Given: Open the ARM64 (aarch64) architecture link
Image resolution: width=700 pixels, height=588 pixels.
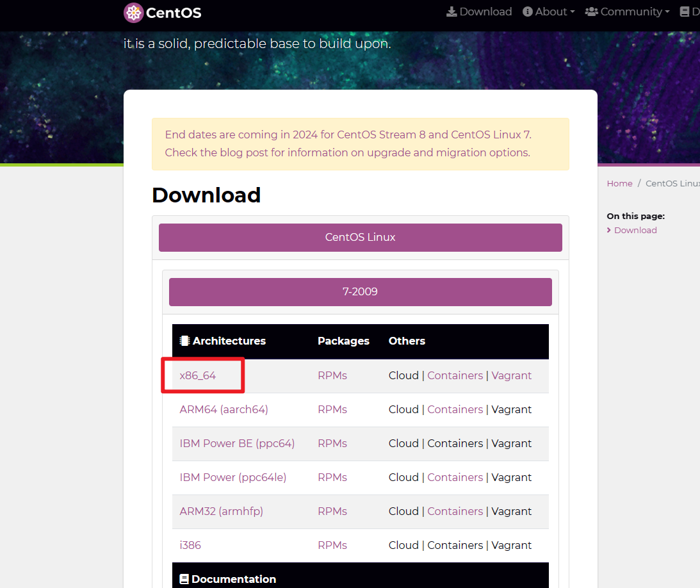Looking at the screenshot, I should pos(224,409).
